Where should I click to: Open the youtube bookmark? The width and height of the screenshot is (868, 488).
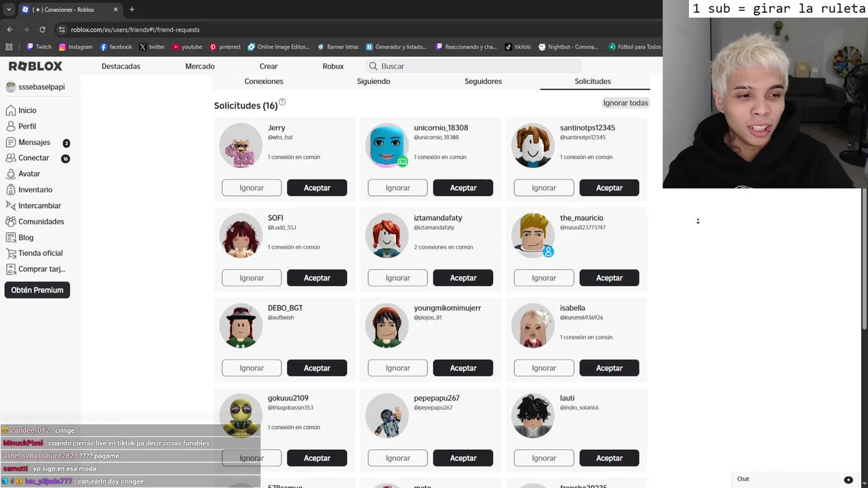point(187,47)
